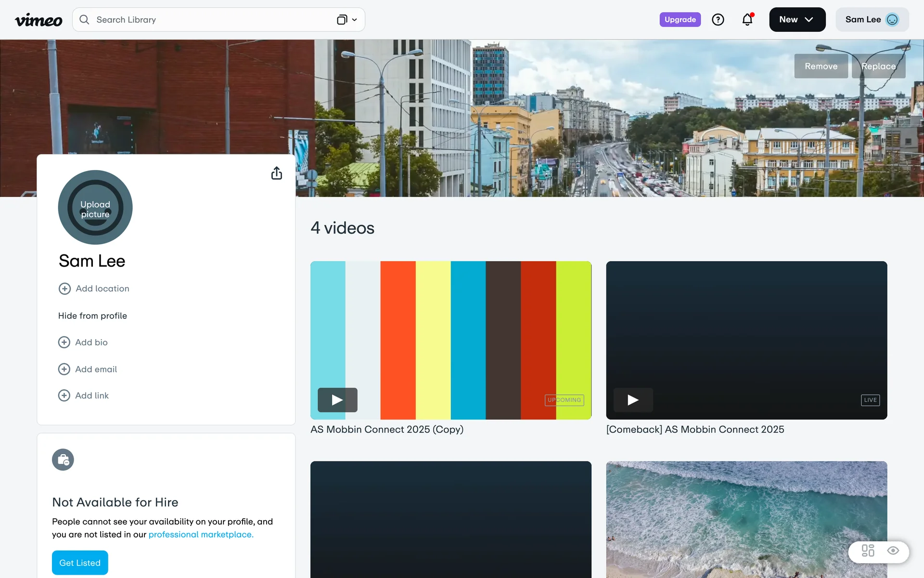Click Hide from profile
This screenshot has width=924, height=578.
92,316
